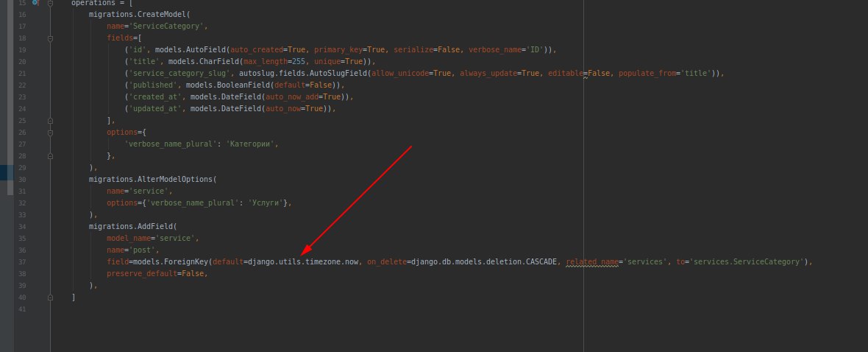The height and width of the screenshot is (352, 868).
Task: Click line number 34 in the gutter
Action: click(x=22, y=227)
